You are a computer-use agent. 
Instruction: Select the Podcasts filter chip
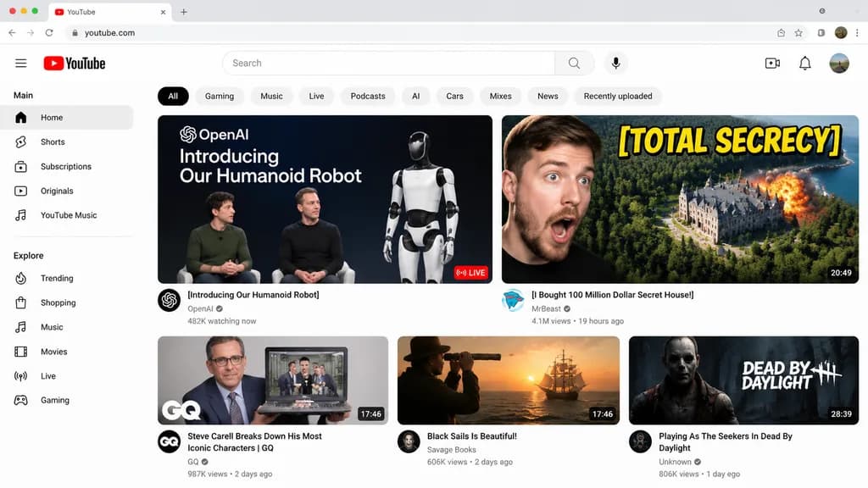click(x=368, y=97)
